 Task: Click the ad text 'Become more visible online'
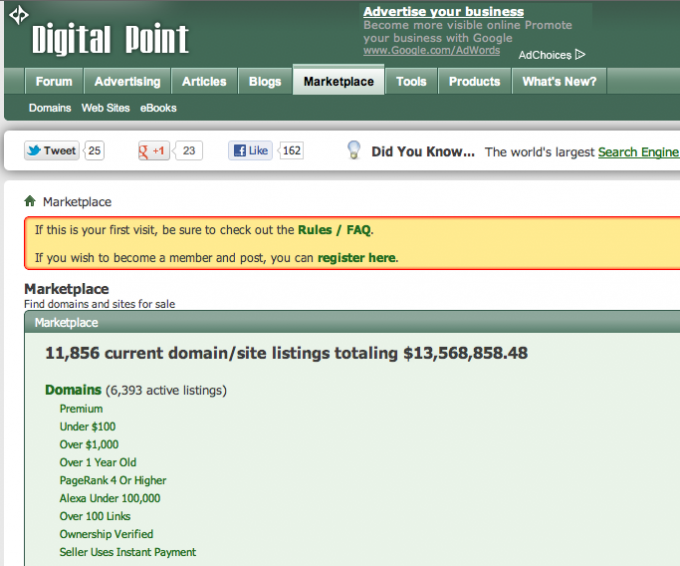pyautogui.click(x=442, y=25)
